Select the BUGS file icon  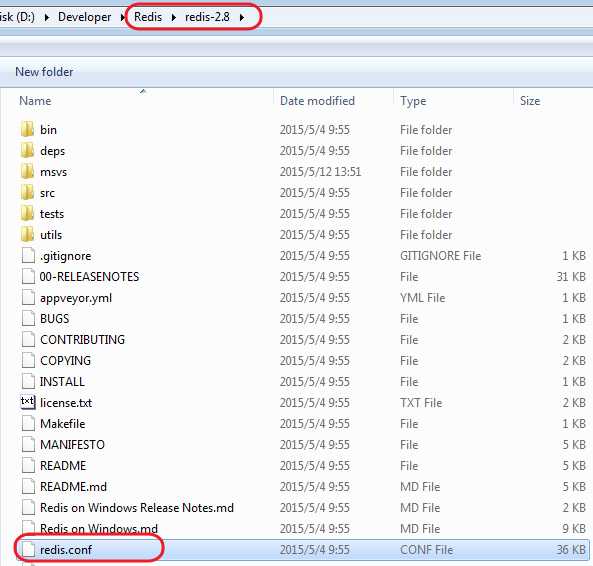[28, 319]
